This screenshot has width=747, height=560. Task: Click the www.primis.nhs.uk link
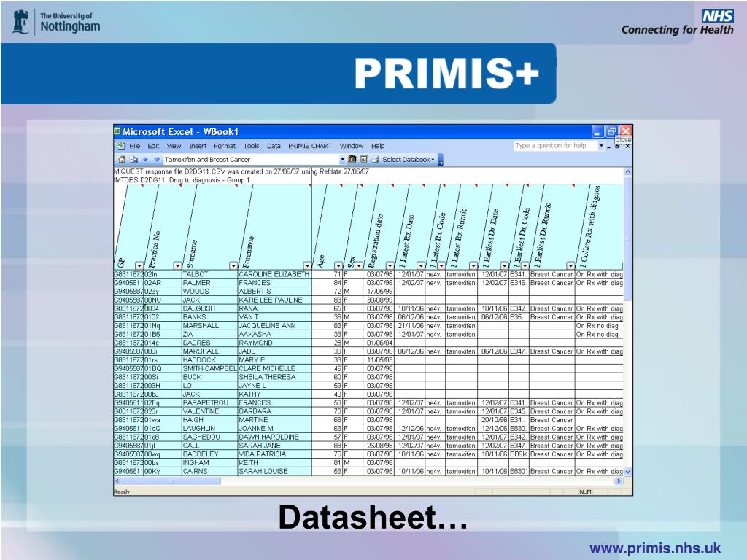click(x=655, y=548)
